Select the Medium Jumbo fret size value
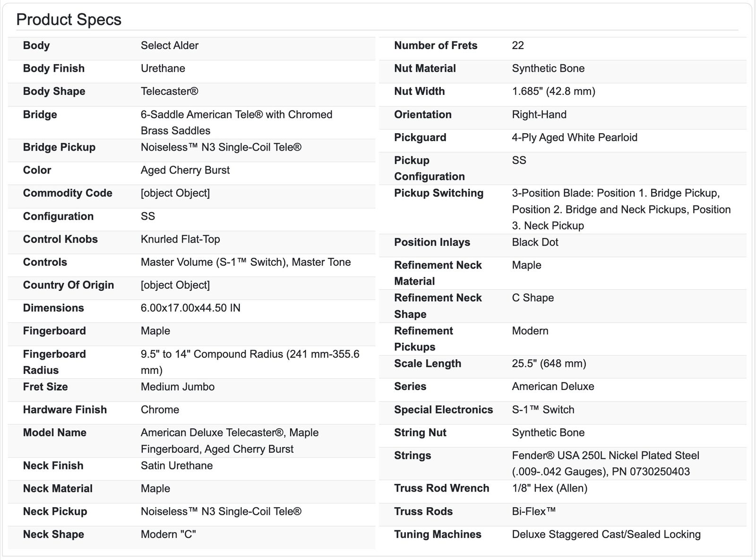Viewport: 756px width, 560px height. (x=178, y=387)
